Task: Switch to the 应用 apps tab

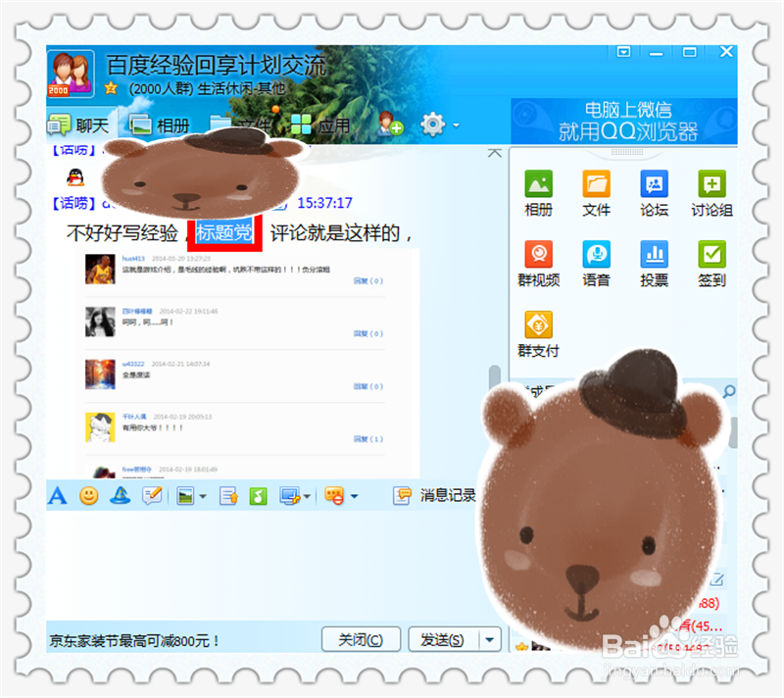Action: coord(320,125)
